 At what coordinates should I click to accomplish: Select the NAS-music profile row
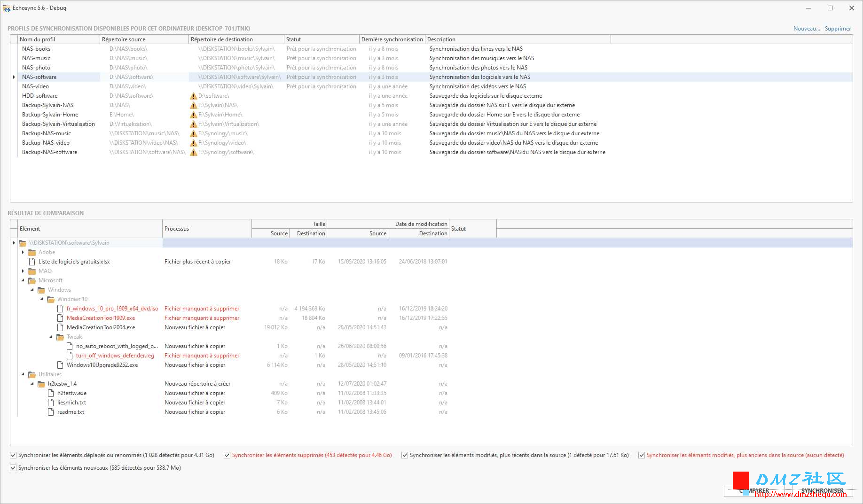click(431, 58)
